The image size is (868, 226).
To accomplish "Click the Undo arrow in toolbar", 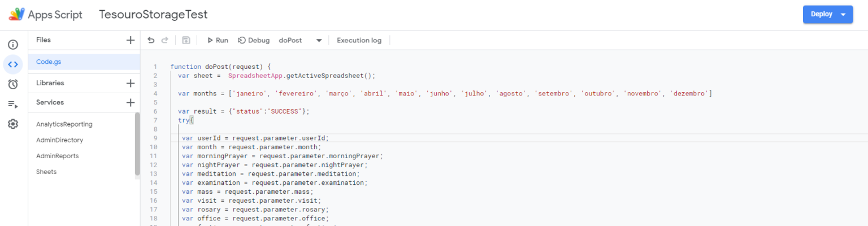I will [x=151, y=40].
